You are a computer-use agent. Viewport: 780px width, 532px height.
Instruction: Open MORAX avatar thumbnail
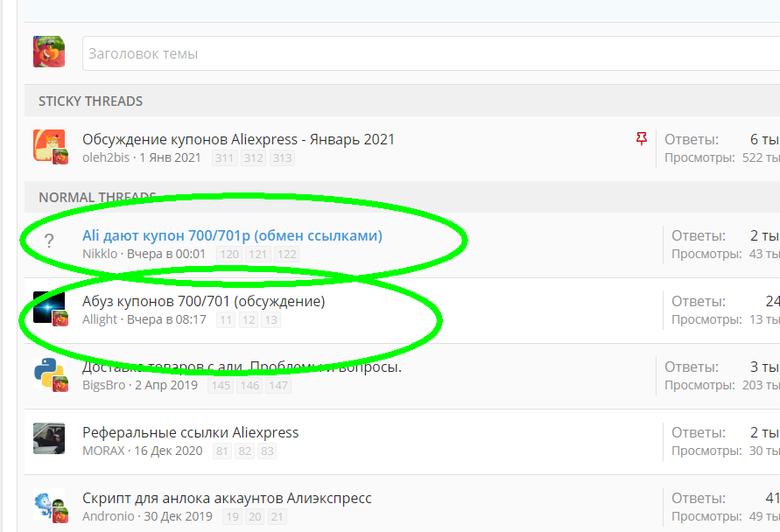[49, 438]
